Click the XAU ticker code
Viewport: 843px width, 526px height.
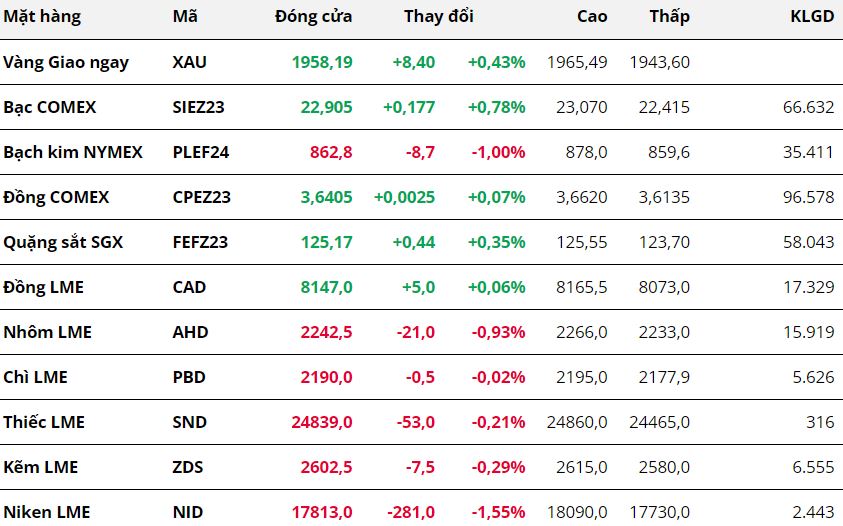pos(189,62)
